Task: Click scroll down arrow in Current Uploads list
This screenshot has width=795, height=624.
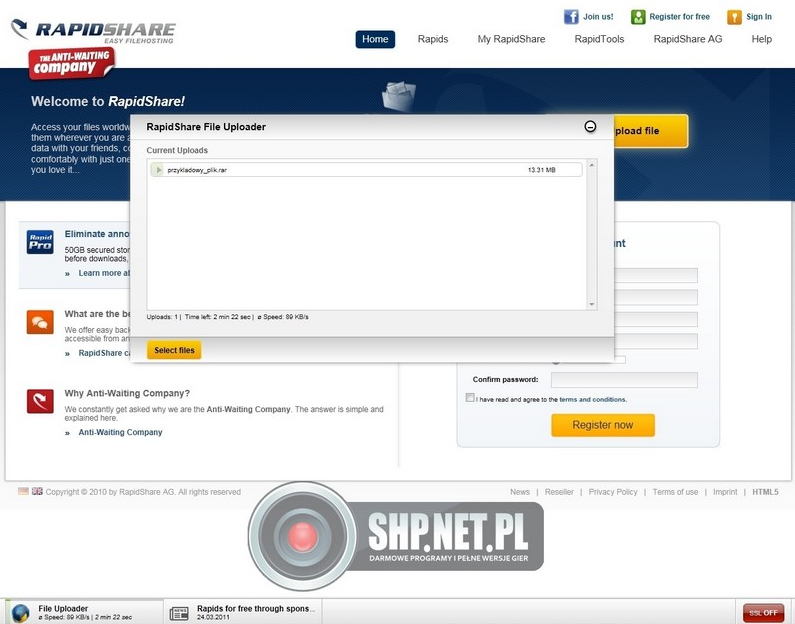Action: 591,304
